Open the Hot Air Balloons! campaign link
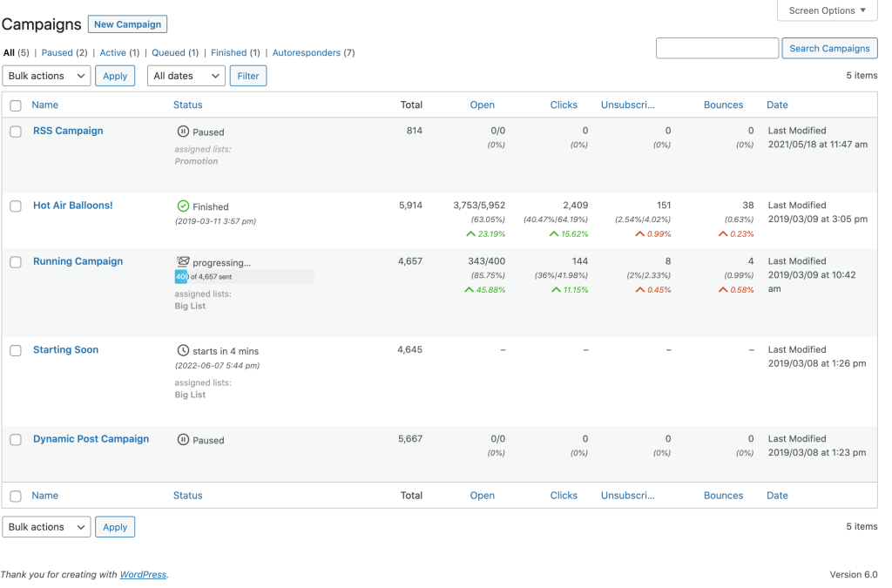Screen dimensions: 892x588 click(x=73, y=206)
